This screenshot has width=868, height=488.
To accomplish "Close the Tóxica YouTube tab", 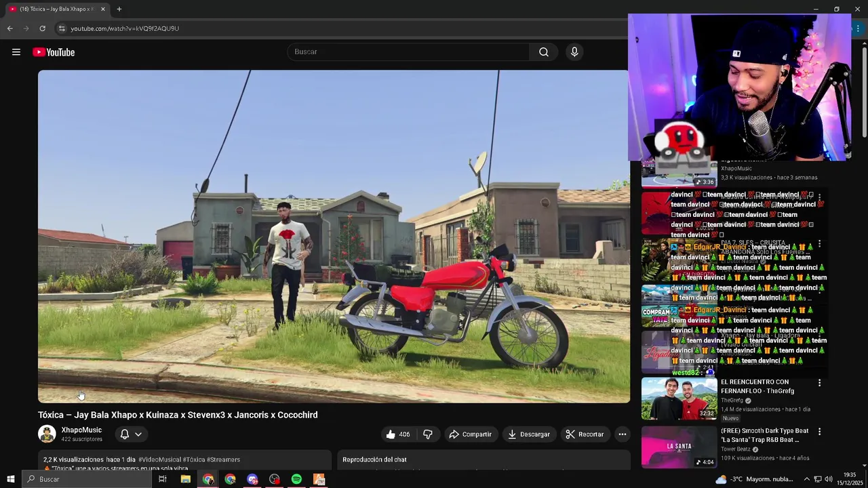I will pos(103,9).
